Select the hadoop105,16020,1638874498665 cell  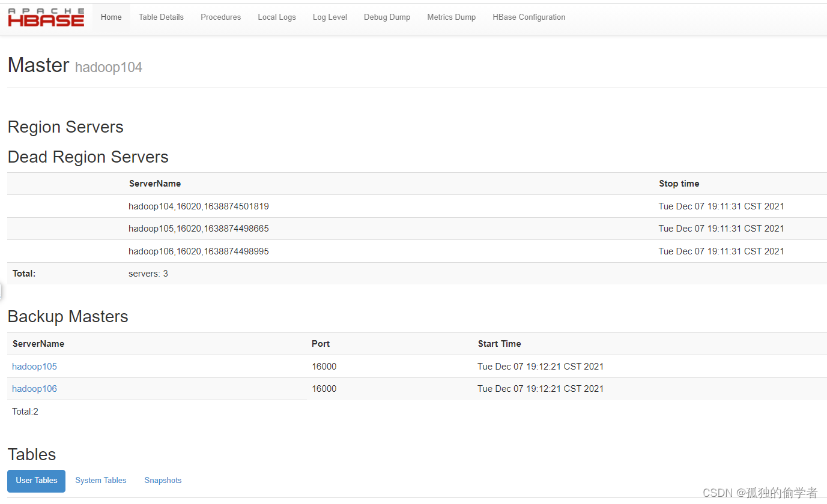tap(199, 229)
